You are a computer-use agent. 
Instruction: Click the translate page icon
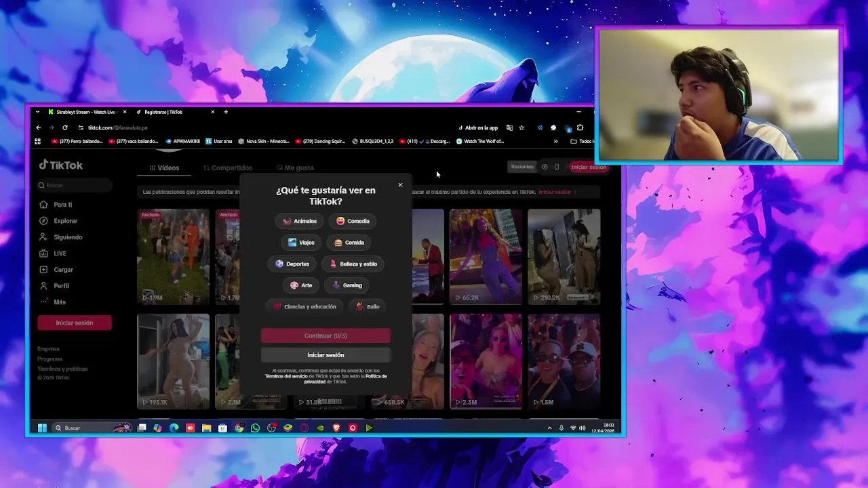(509, 127)
